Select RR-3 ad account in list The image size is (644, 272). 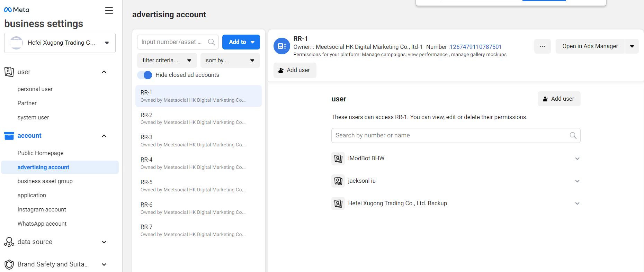[198, 140]
